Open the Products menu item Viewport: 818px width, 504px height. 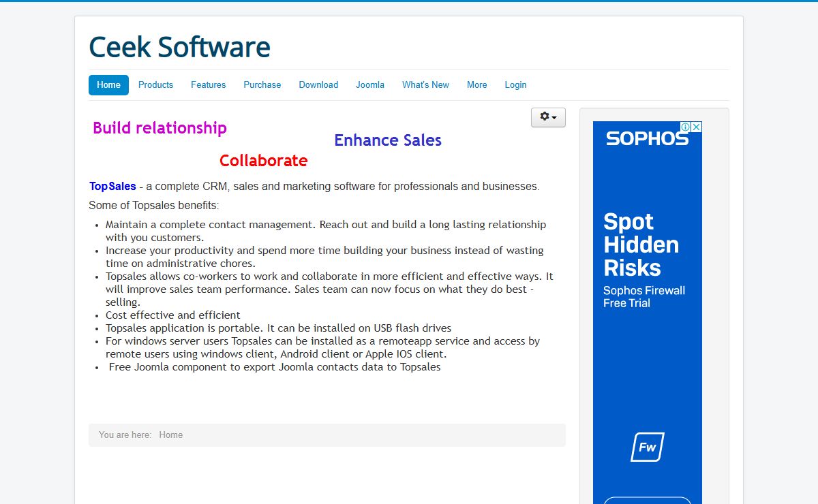tap(155, 85)
